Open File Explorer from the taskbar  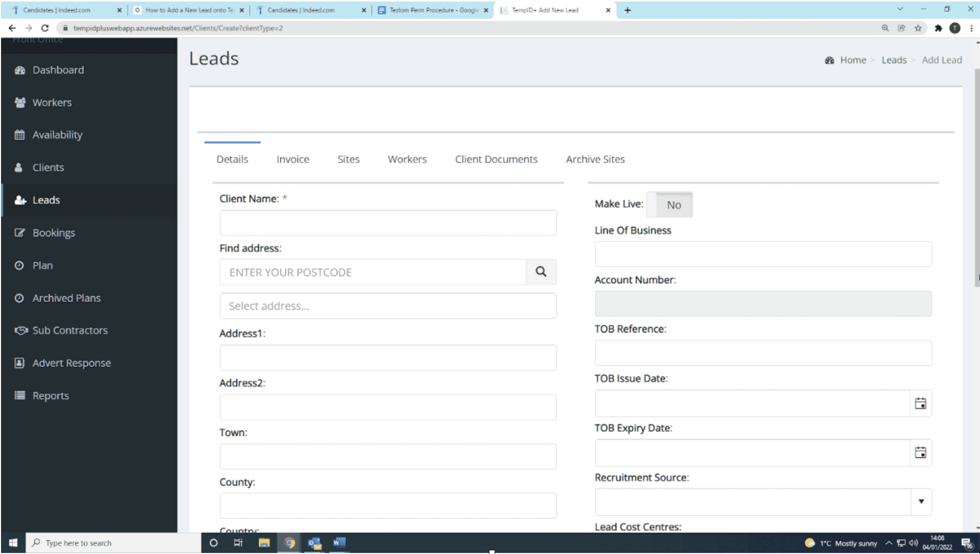(264, 543)
